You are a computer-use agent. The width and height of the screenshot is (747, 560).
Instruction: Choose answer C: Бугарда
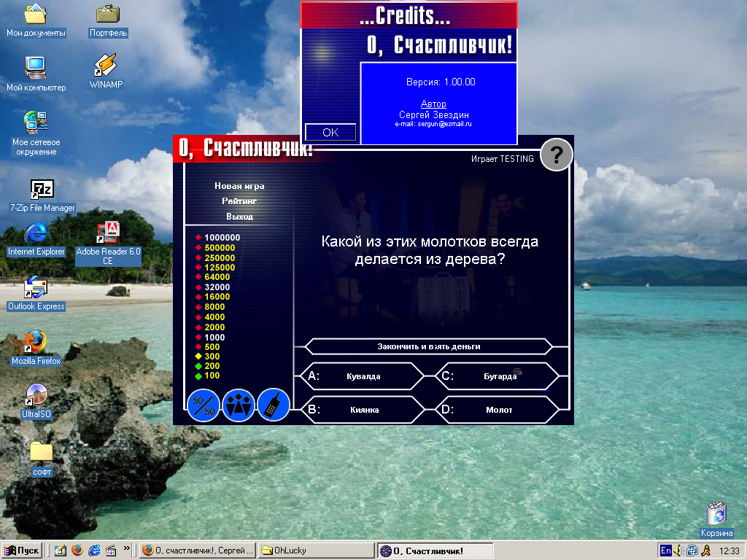[x=499, y=376]
